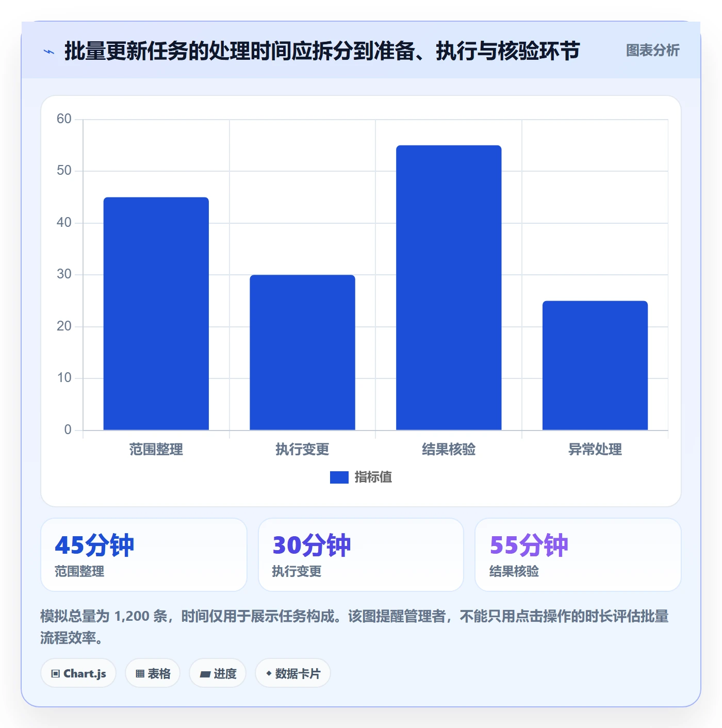Image resolution: width=722 pixels, height=728 pixels.
Task: Click the 指标值 legend text
Action: [x=373, y=477]
